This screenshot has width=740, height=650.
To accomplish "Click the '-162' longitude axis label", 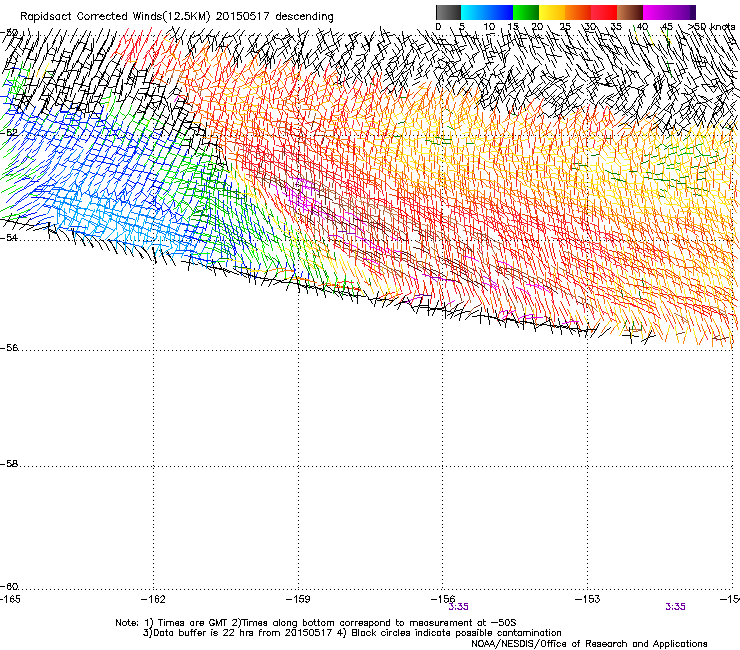I will tap(153, 599).
